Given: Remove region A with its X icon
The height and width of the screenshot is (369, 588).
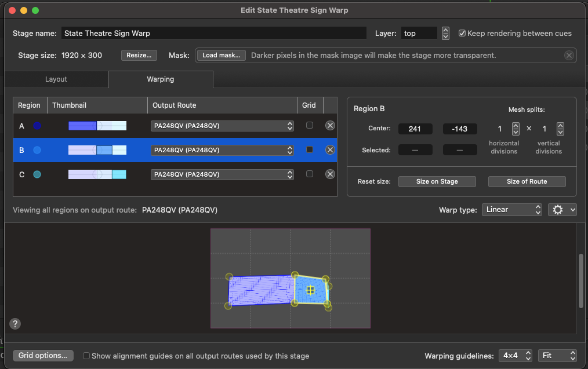Looking at the screenshot, I should [x=330, y=126].
